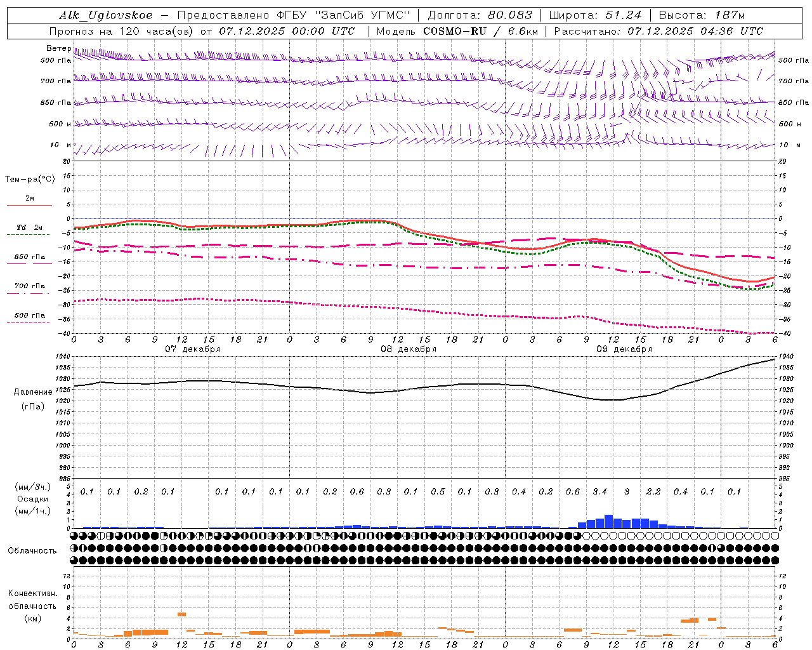The width and height of the screenshot is (812, 650).
Task: Click the "(мм/3ч.)" unit label
Action: pyautogui.click(x=32, y=487)
